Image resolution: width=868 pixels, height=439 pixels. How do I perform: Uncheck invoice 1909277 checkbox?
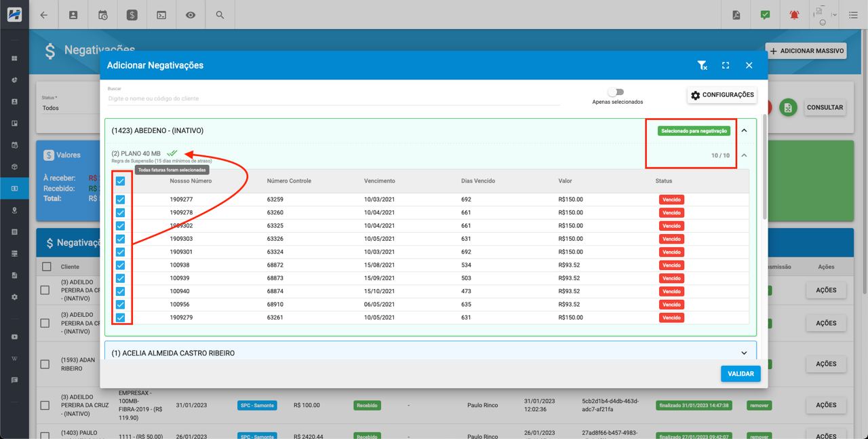[x=120, y=199]
